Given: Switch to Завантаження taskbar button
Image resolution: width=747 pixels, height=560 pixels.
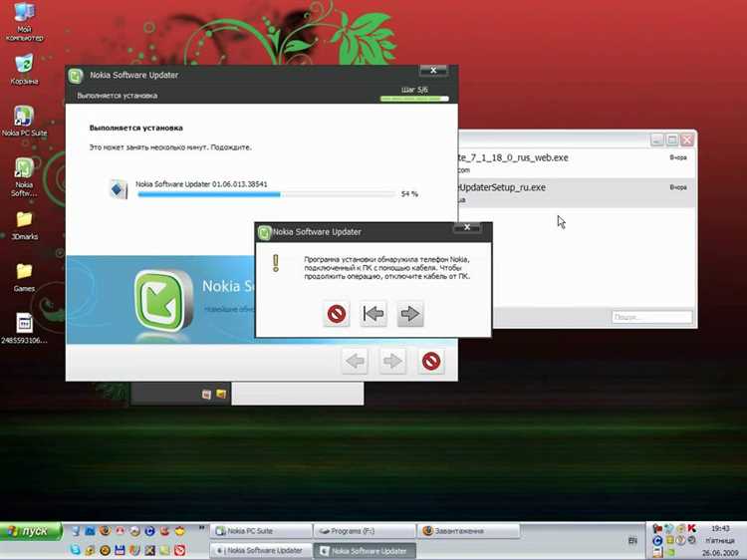Looking at the screenshot, I should click(468, 531).
